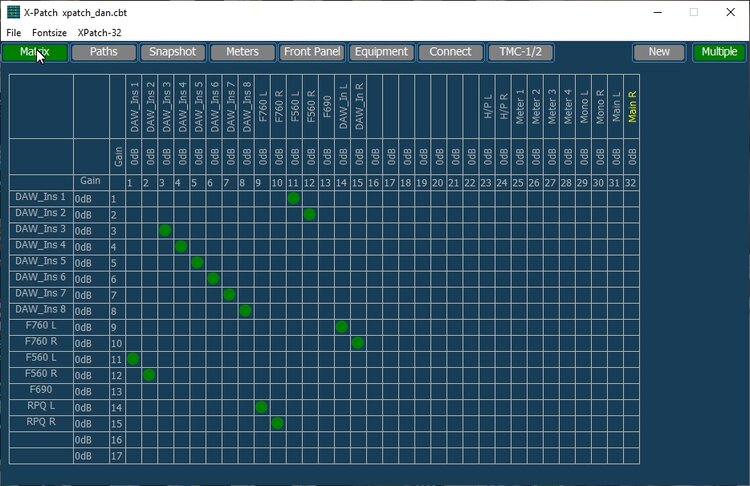
Task: Click the Connect button
Action: point(451,52)
